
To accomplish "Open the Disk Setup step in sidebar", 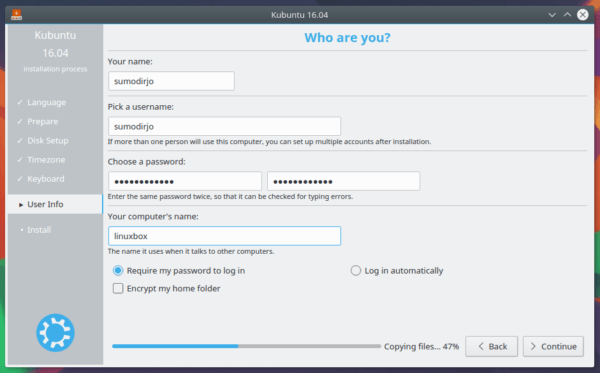I will click(x=48, y=140).
